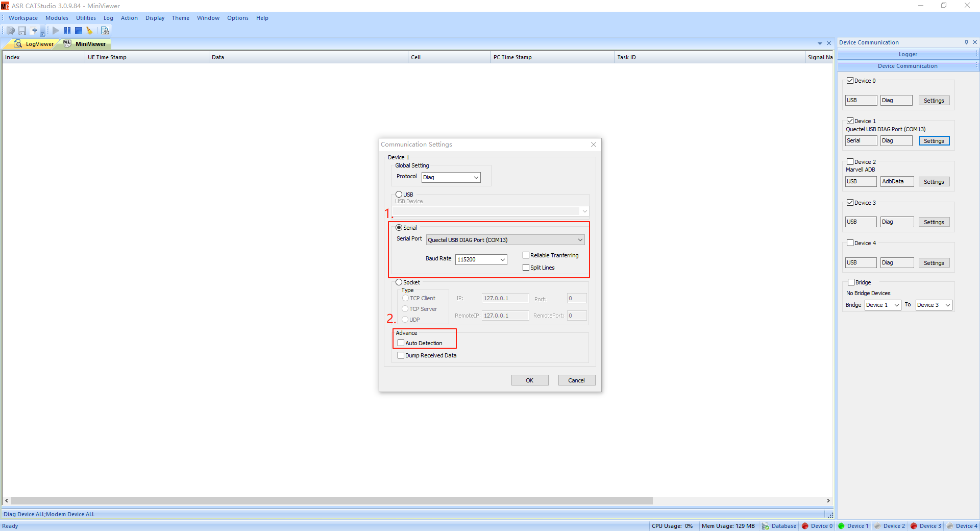Open the Utilities menu
Image resolution: width=980 pixels, height=531 pixels.
(x=86, y=18)
